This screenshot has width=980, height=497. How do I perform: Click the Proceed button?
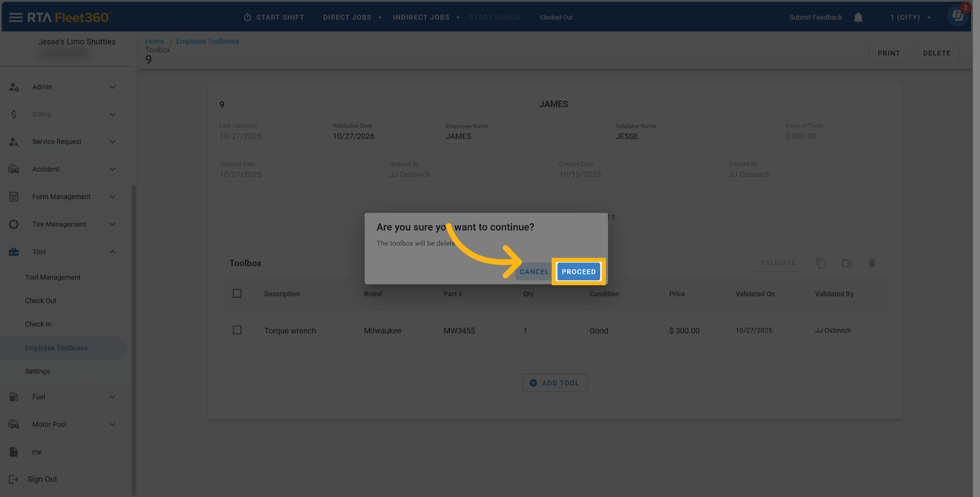coord(578,272)
